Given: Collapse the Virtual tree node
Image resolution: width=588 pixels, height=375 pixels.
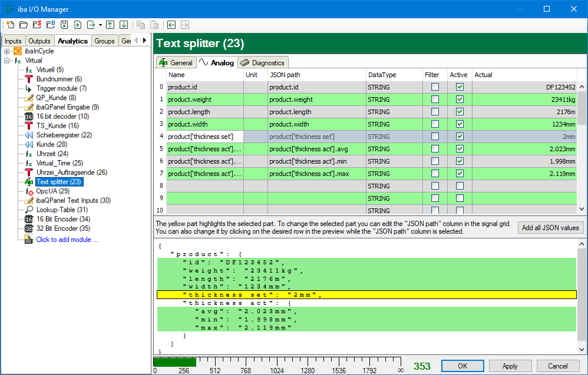Looking at the screenshot, I should tap(7, 61).
